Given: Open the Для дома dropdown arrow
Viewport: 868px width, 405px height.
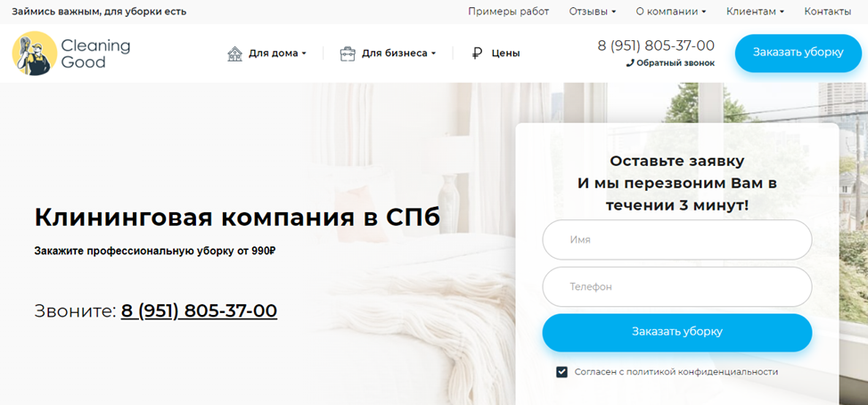Looking at the screenshot, I should [304, 54].
